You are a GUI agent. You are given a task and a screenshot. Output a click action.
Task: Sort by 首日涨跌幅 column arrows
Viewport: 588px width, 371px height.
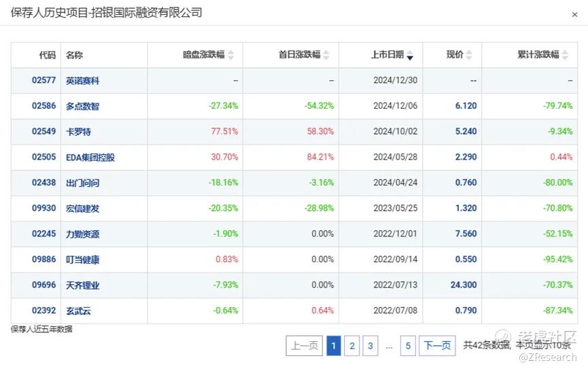point(326,55)
